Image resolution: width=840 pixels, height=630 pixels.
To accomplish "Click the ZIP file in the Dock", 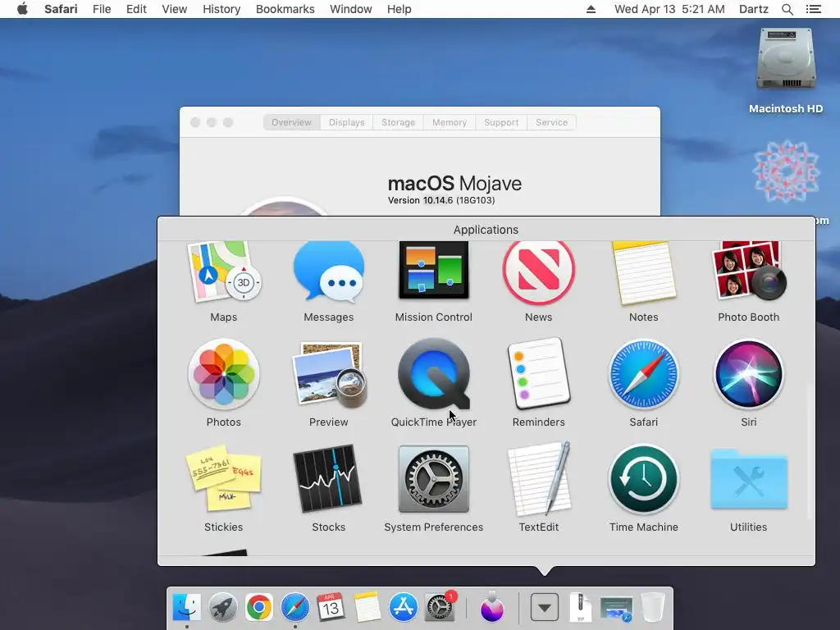I will point(581,607).
